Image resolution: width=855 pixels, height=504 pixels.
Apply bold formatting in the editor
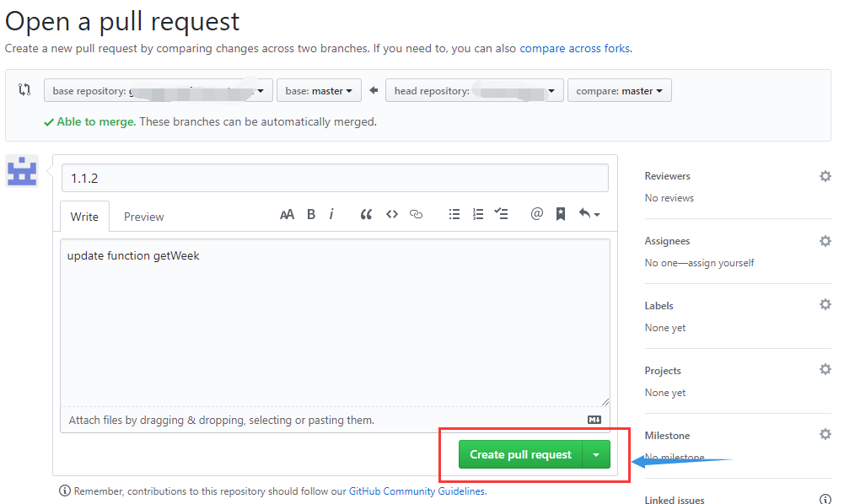tap(311, 215)
